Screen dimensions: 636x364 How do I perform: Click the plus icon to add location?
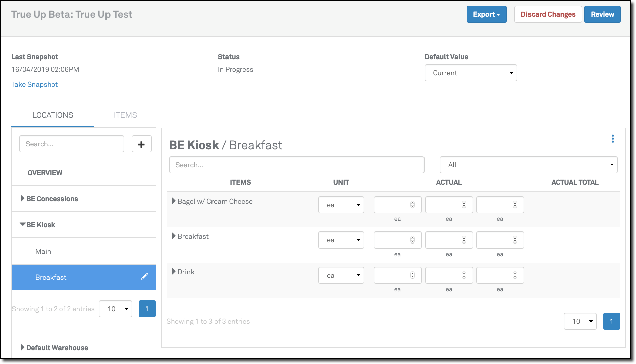point(141,144)
